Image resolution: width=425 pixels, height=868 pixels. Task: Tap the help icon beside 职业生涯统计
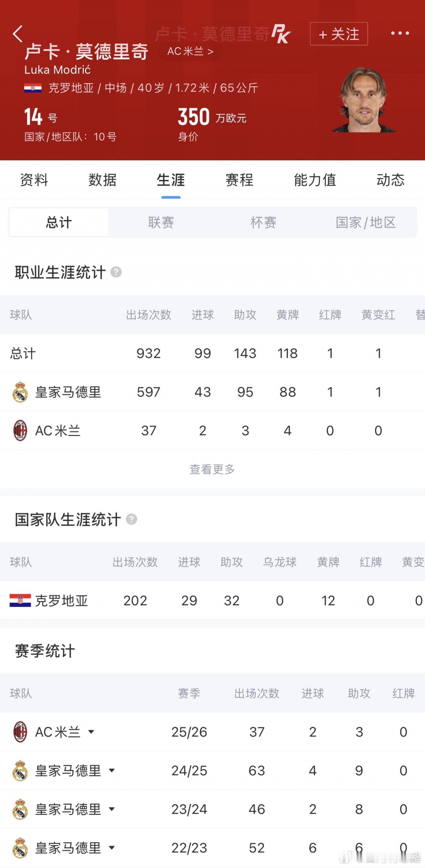pyautogui.click(x=116, y=272)
